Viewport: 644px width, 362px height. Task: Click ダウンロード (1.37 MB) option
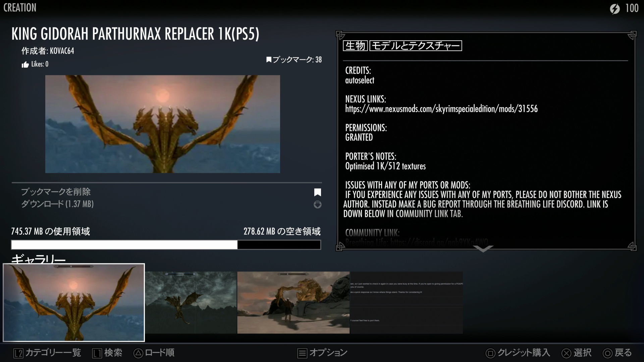coord(57,204)
